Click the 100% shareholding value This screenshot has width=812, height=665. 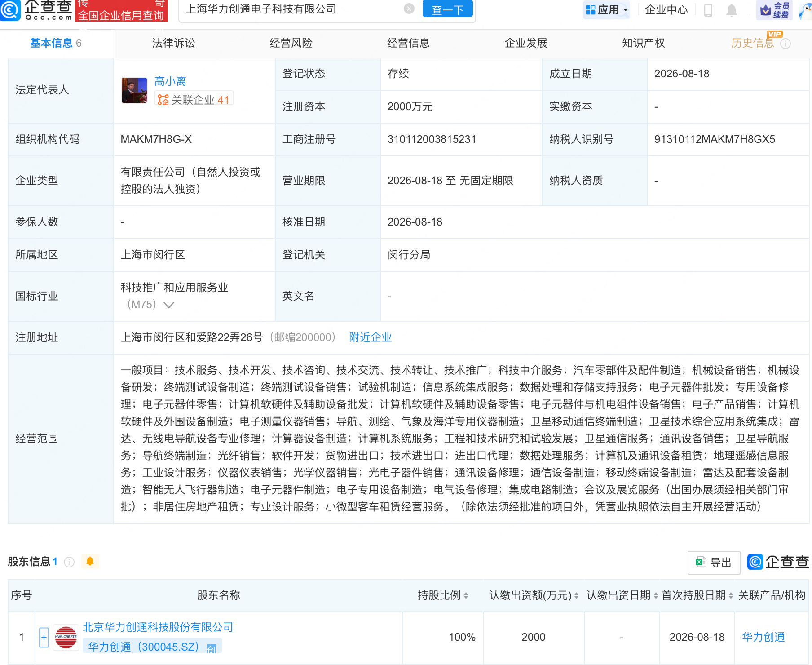click(462, 637)
